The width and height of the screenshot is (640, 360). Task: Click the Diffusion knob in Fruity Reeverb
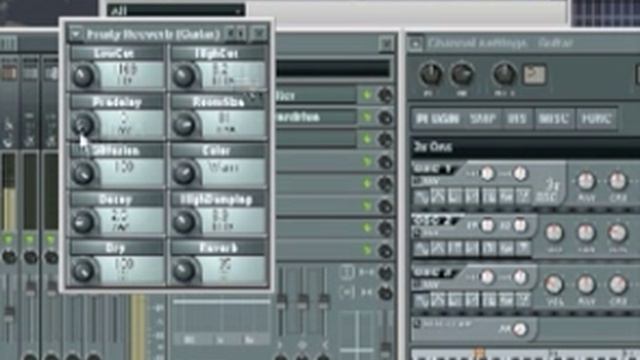pyautogui.click(x=83, y=173)
